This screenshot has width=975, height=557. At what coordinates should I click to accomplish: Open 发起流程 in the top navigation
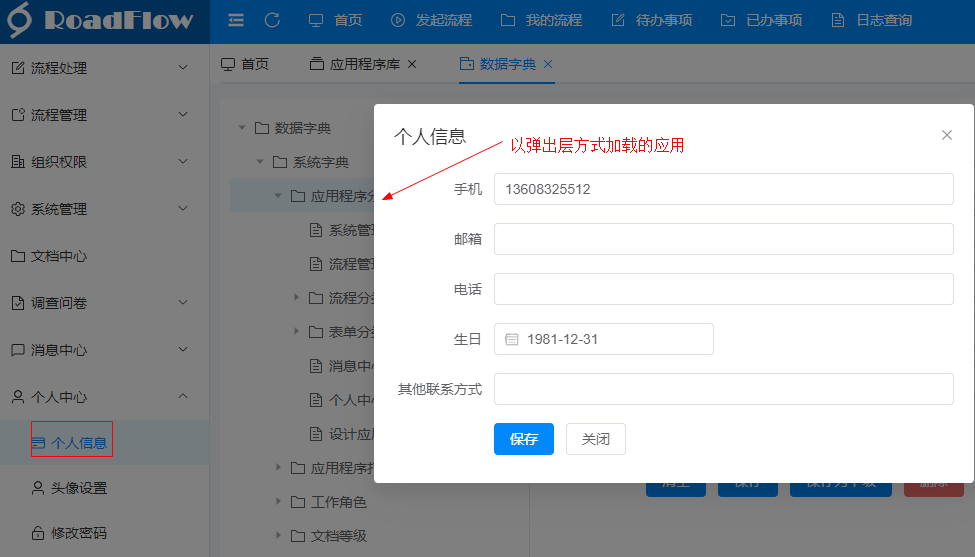click(x=432, y=21)
